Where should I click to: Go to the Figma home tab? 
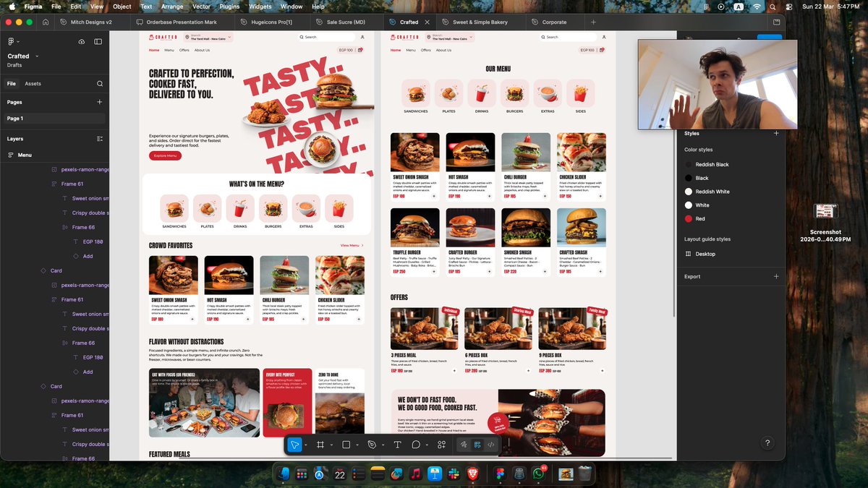[x=46, y=22]
